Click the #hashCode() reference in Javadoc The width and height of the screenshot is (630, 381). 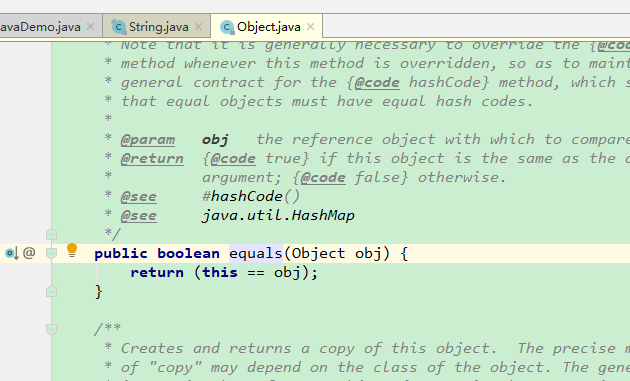click(251, 196)
